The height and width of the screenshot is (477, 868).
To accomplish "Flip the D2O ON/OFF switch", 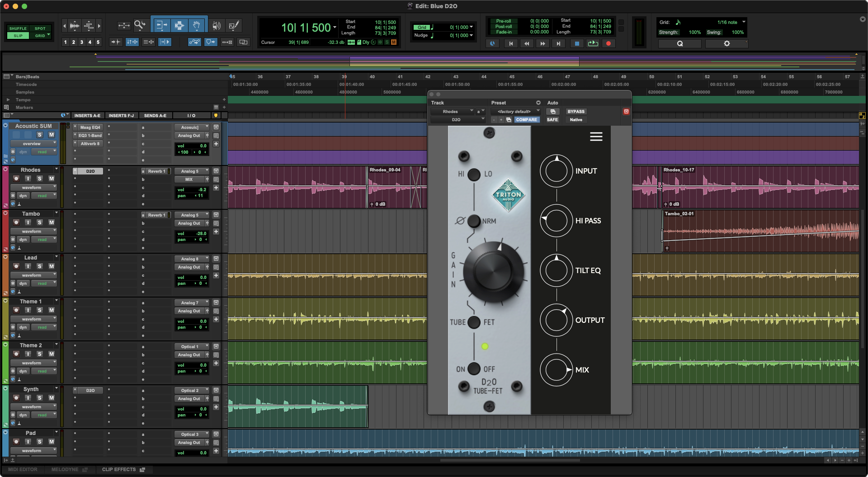I will click(474, 369).
